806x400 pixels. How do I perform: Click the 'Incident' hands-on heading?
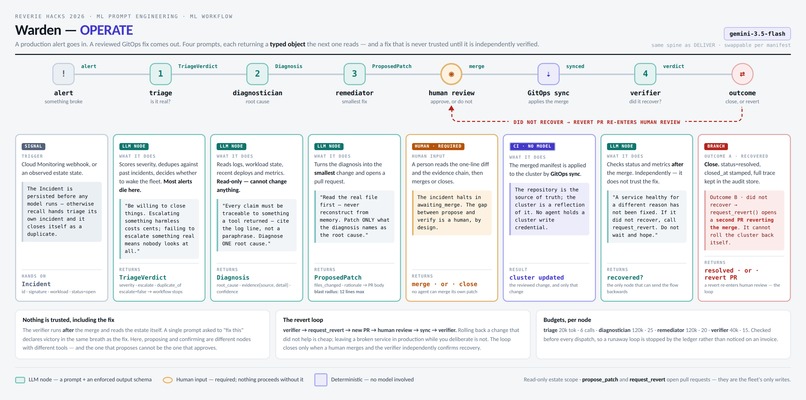(x=36, y=284)
